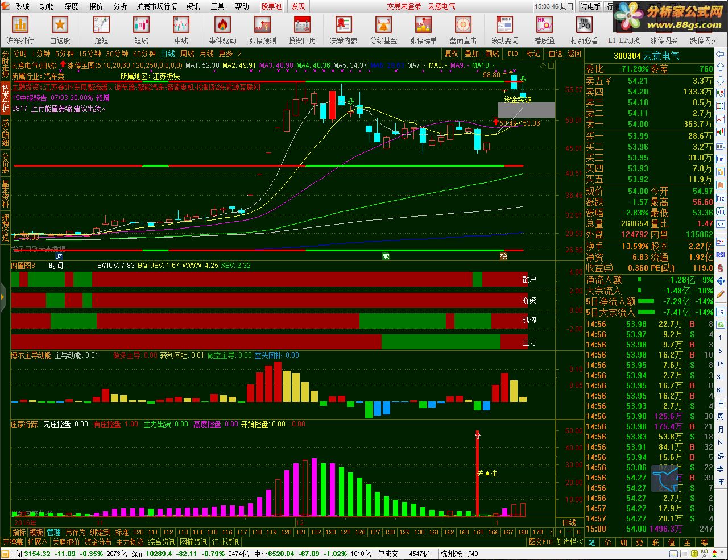
Task: Click the 画线 draw line button
Action: pyautogui.click(x=493, y=53)
